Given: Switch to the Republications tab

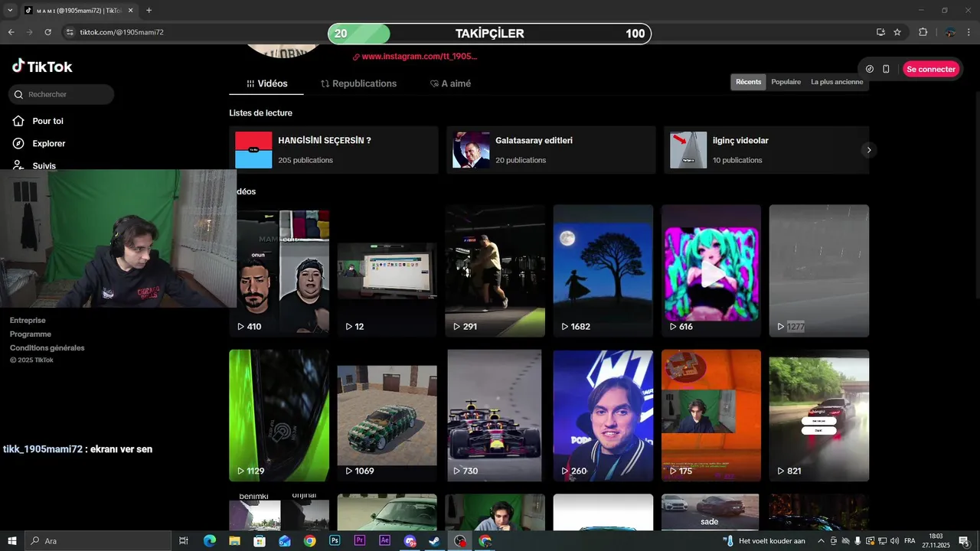Looking at the screenshot, I should click(x=358, y=83).
